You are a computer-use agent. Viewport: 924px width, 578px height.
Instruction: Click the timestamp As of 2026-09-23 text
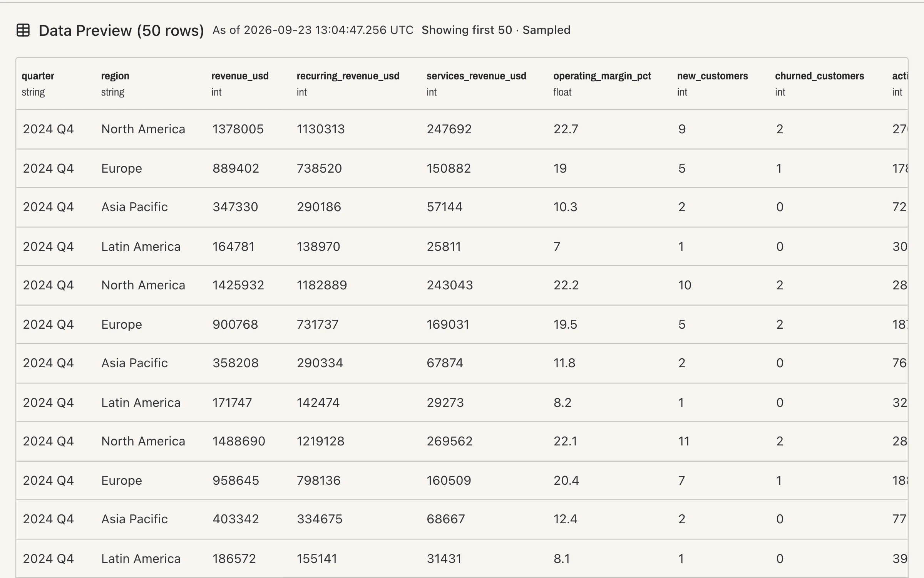(x=313, y=30)
